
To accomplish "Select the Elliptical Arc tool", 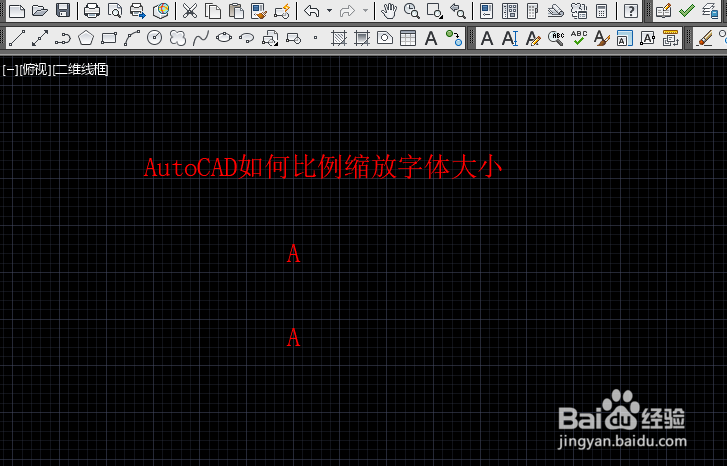I will tap(247, 38).
